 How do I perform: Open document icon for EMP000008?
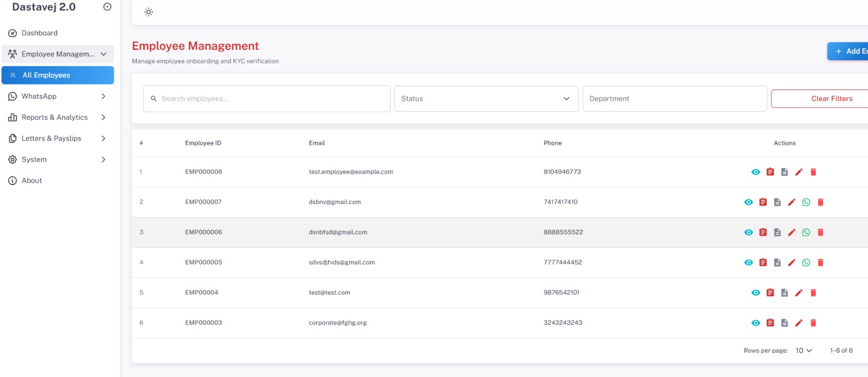784,172
